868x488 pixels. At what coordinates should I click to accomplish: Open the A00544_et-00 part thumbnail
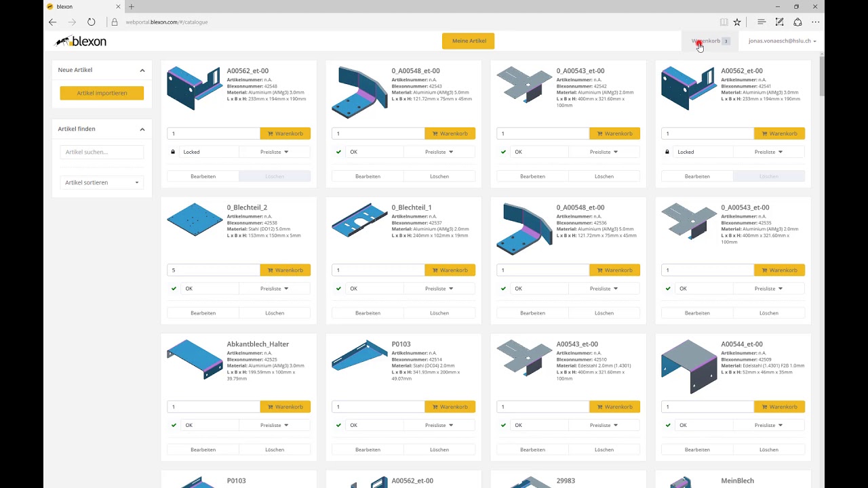pyautogui.click(x=689, y=367)
